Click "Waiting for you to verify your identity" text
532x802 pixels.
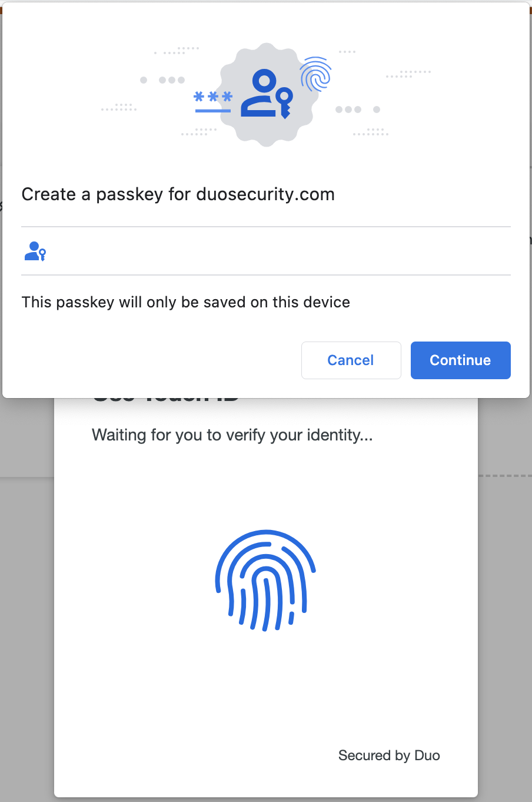[232, 435]
